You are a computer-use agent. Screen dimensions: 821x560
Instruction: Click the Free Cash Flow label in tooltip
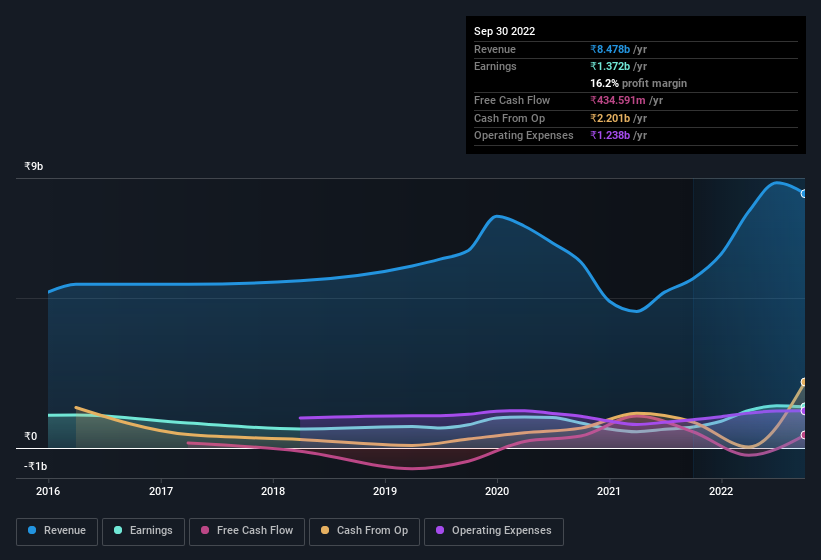[512, 100]
